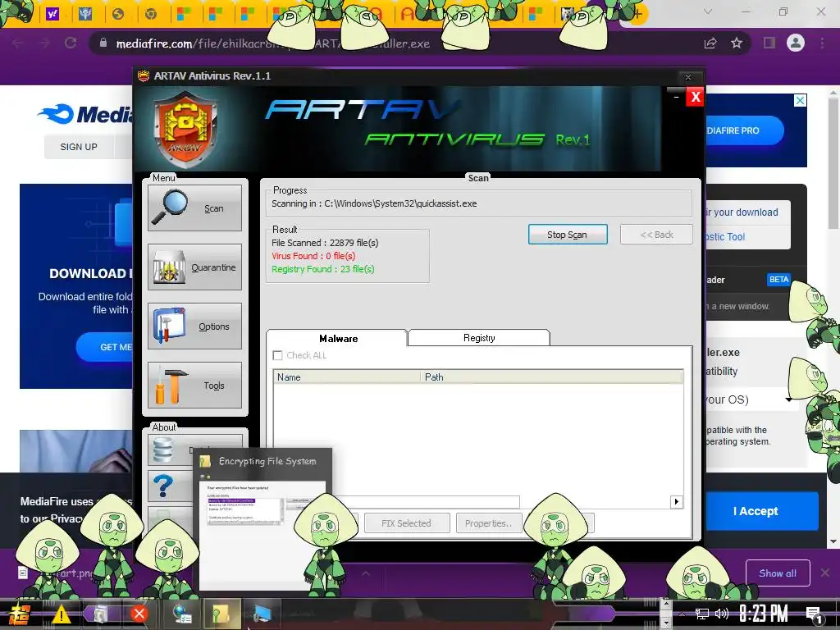Click the database icon under About
This screenshot has height=630, width=840.
click(164, 450)
